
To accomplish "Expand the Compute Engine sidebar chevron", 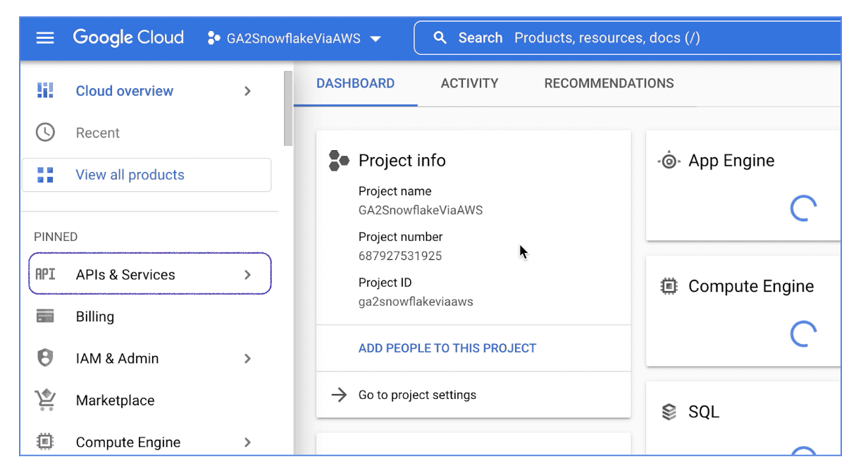I will [247, 442].
